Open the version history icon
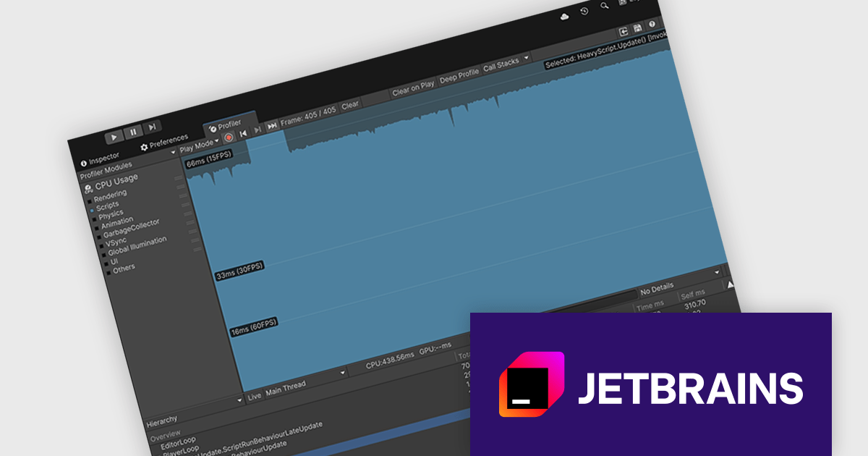Image resolution: width=868 pixels, height=456 pixels. [584, 11]
